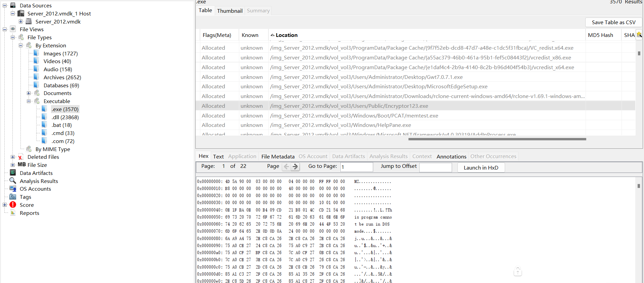Expand the Deleted Files node
The image size is (644, 283).
pos(13,157)
